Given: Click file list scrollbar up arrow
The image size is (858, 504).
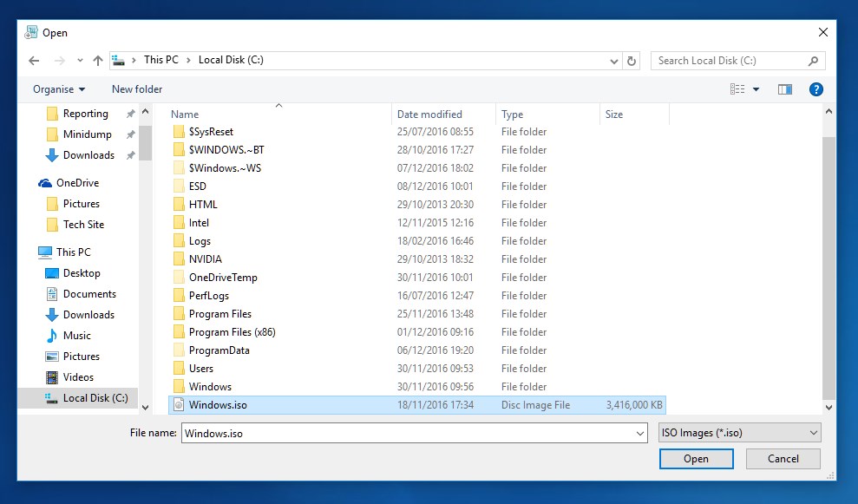Looking at the screenshot, I should point(829,112).
